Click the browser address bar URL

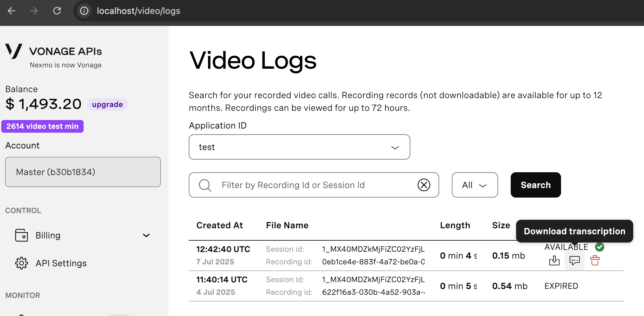[x=138, y=11]
